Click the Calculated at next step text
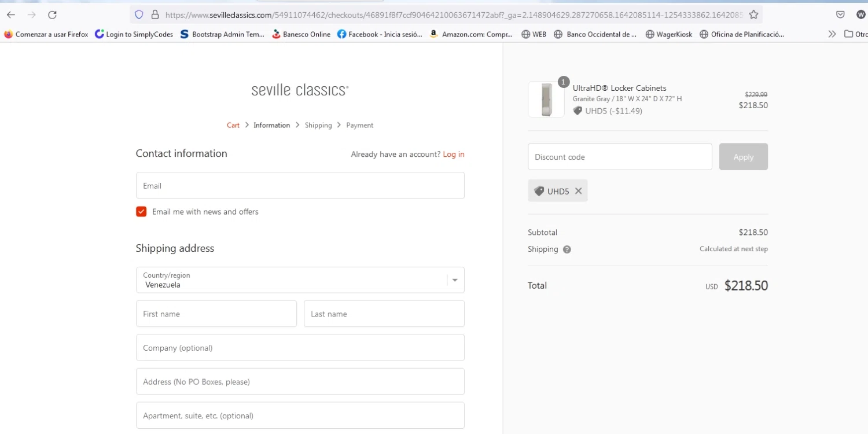 [734, 249]
